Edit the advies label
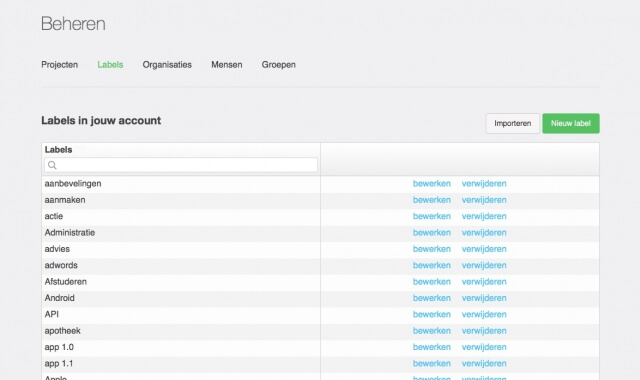Screen dimensions: 640x380 coord(432,249)
